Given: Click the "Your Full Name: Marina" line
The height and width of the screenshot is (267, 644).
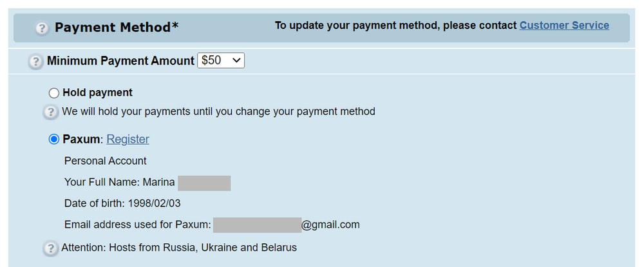Looking at the screenshot, I should tap(120, 182).
